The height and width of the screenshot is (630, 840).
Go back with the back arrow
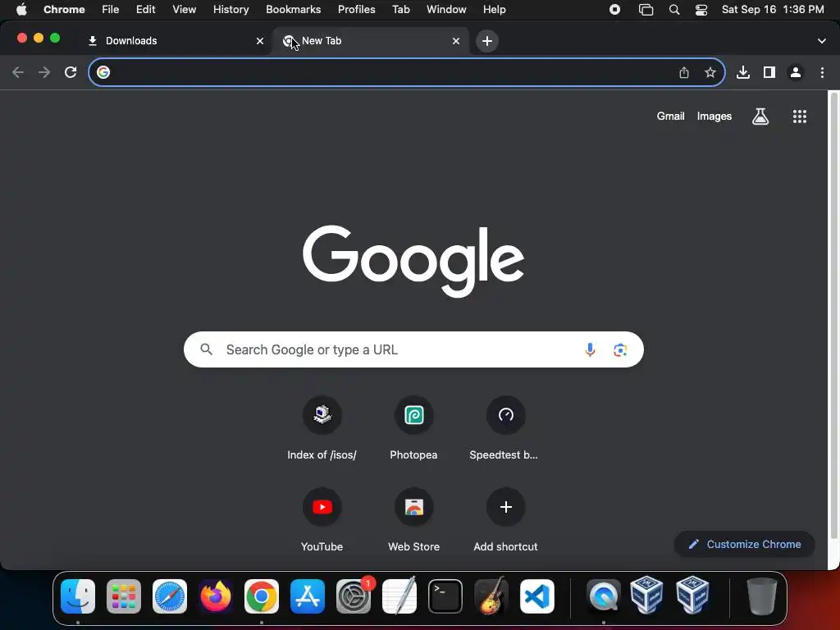(x=18, y=72)
